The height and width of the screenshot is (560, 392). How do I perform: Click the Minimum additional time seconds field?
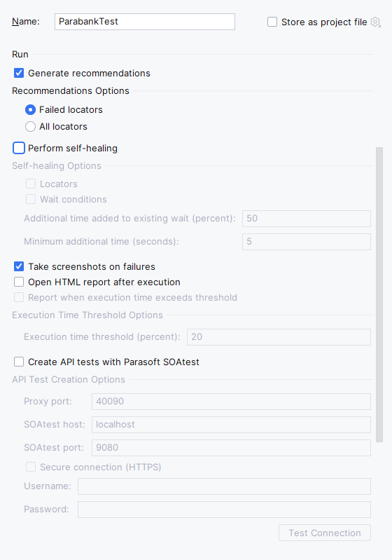click(307, 242)
